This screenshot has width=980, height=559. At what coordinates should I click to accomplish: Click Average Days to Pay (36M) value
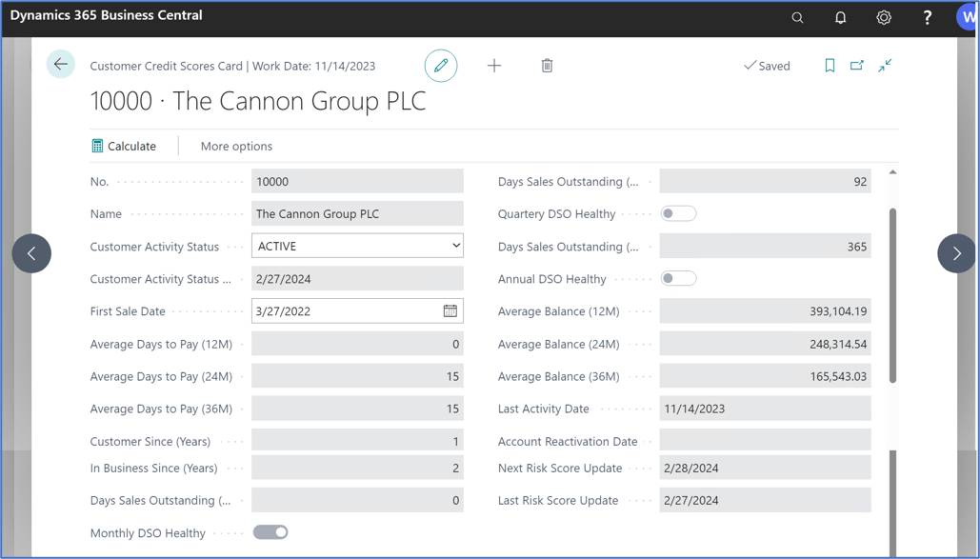(x=357, y=409)
